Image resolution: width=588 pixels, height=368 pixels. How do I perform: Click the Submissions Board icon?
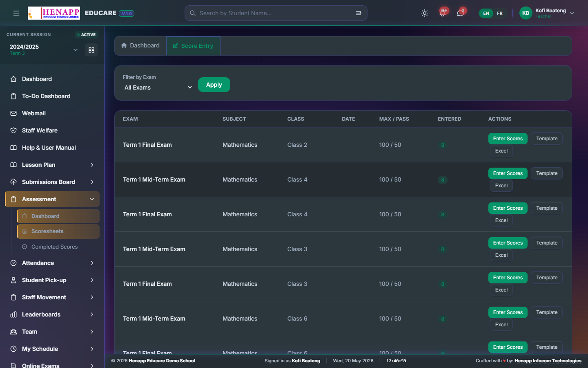(13, 182)
